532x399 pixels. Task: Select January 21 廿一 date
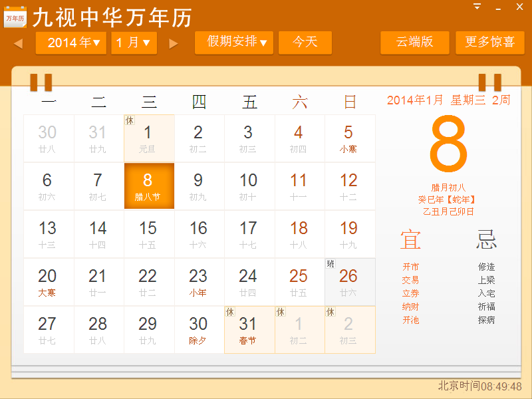[x=99, y=282]
